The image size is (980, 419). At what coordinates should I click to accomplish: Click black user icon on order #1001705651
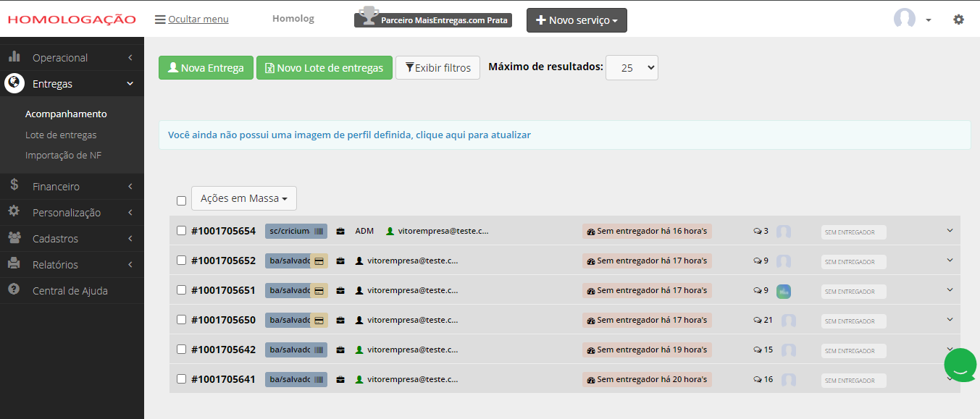[359, 290]
